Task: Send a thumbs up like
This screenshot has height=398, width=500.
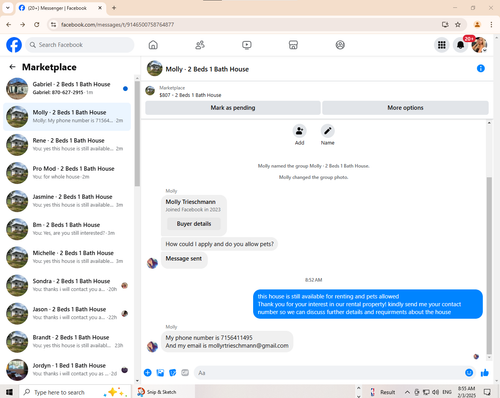Action: pyautogui.click(x=485, y=373)
